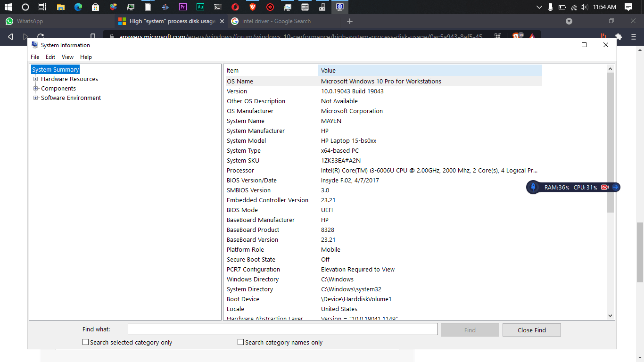644x362 pixels.
Task: Open Cortana circle icon on taskbar
Action: pyautogui.click(x=25, y=7)
